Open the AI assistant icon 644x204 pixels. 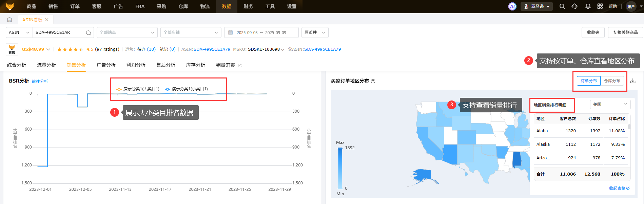(512, 6)
